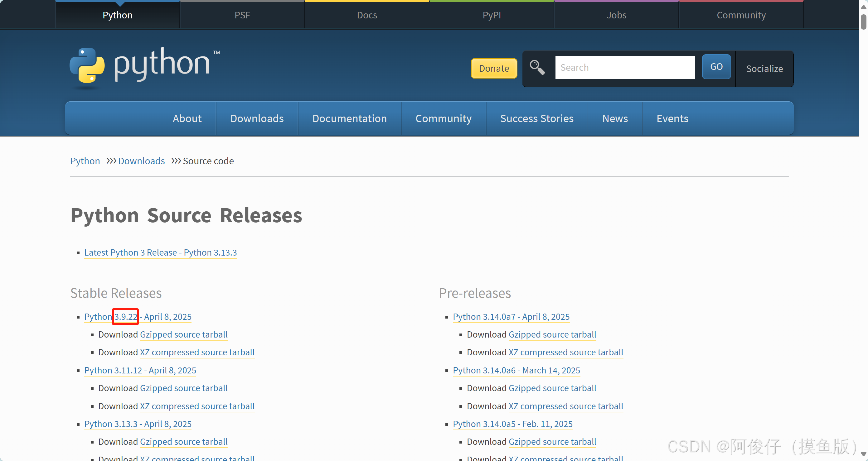The width and height of the screenshot is (868, 461).
Task: Open Python 3.14.0a7 pre-release link
Action: tap(511, 317)
